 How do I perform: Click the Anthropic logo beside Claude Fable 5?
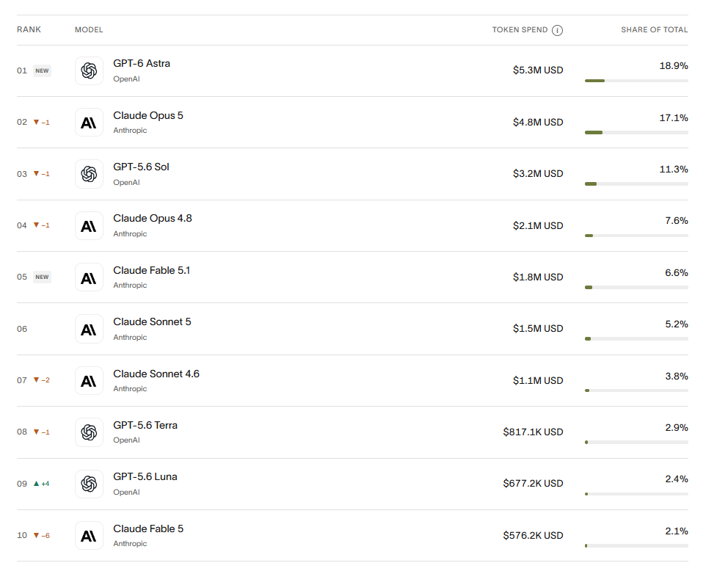[89, 536]
